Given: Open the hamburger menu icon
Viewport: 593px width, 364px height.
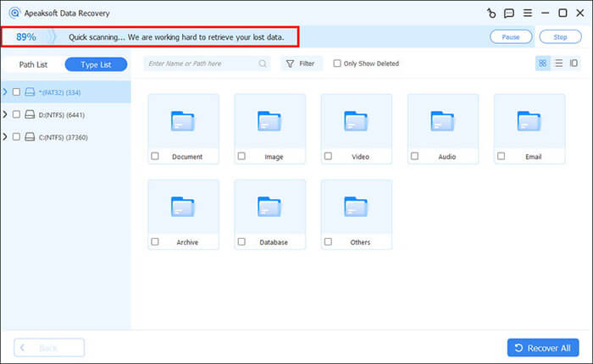Looking at the screenshot, I should pos(528,13).
